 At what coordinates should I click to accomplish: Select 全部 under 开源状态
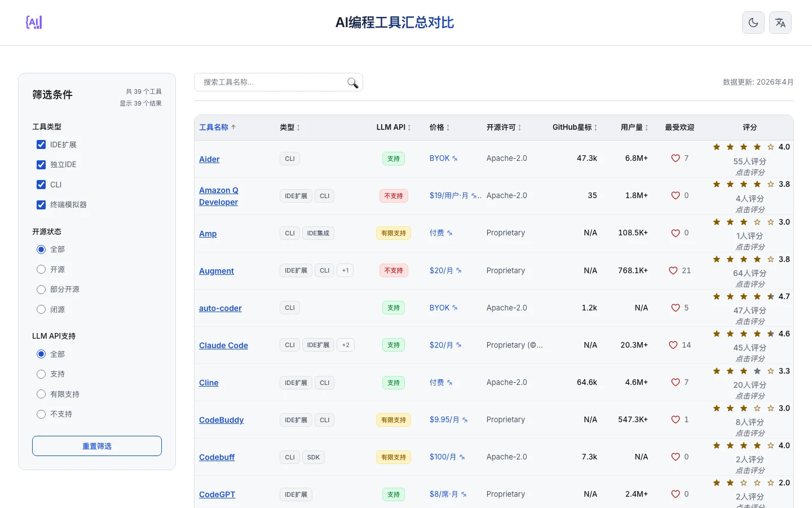(x=41, y=249)
